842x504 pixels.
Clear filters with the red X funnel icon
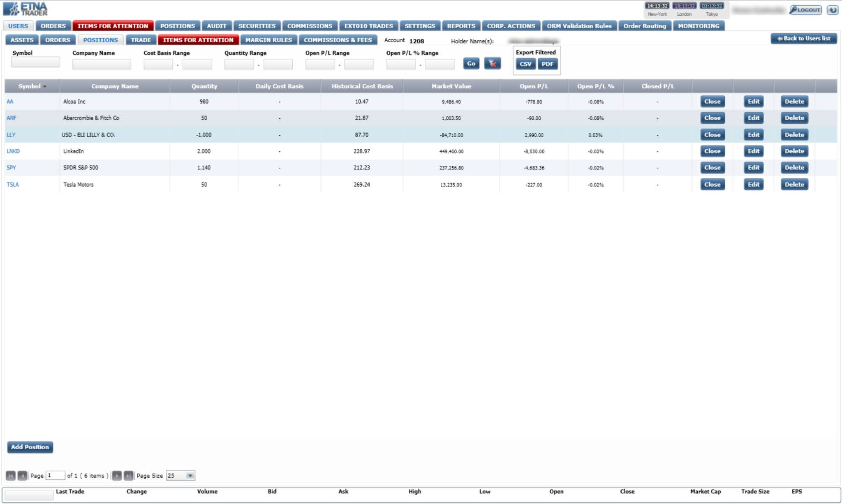point(493,64)
